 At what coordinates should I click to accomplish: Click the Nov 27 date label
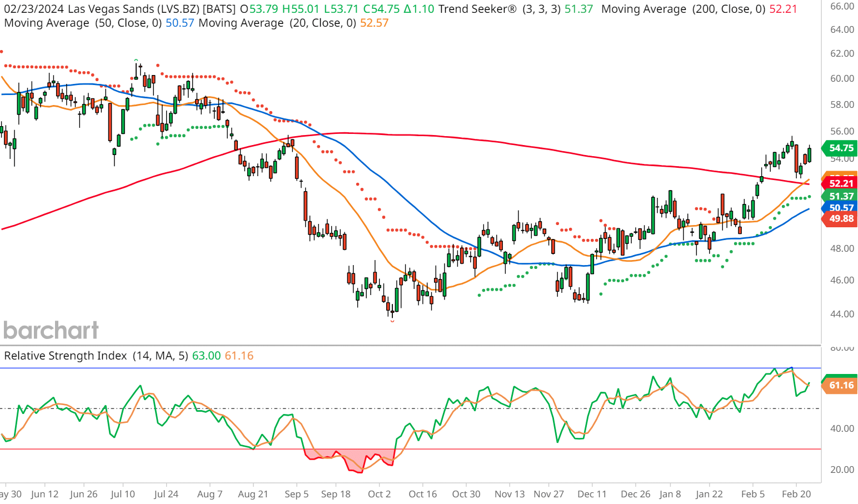click(x=548, y=494)
